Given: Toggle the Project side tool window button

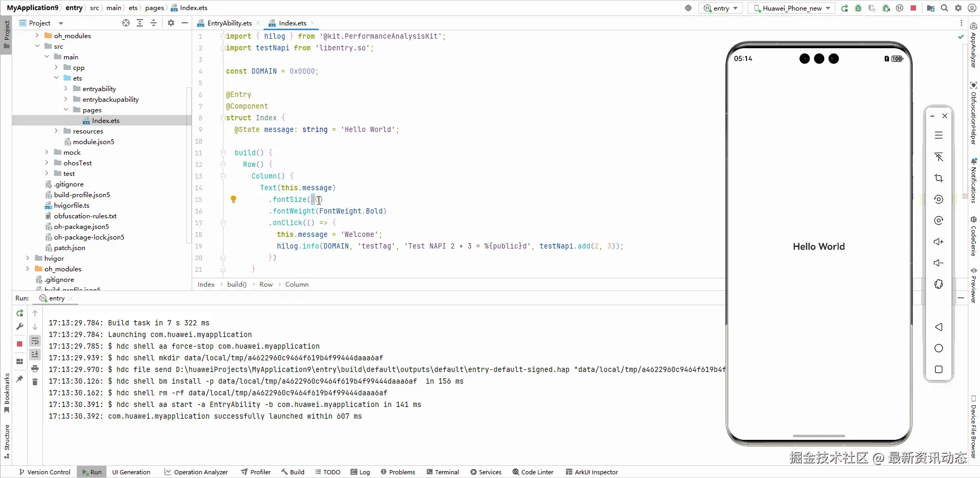Looking at the screenshot, I should pos(6,34).
